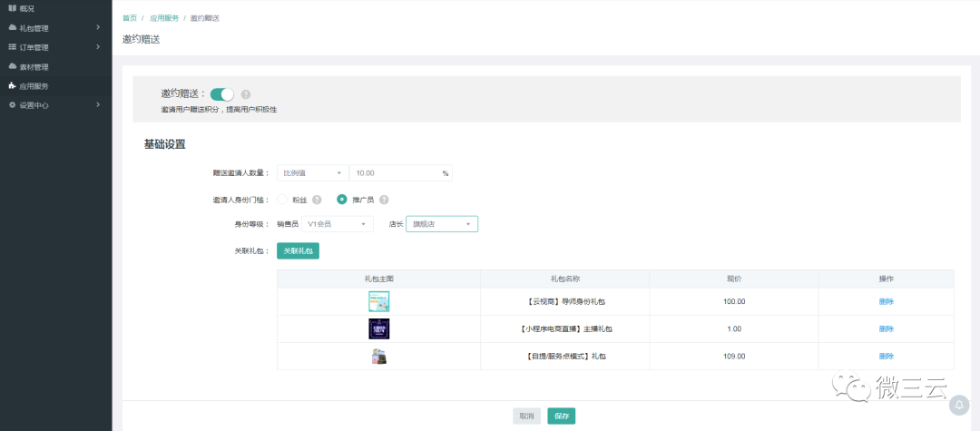This screenshot has height=431, width=980.
Task: Click the 应用服务 puzzle icon
Action: tap(12, 85)
